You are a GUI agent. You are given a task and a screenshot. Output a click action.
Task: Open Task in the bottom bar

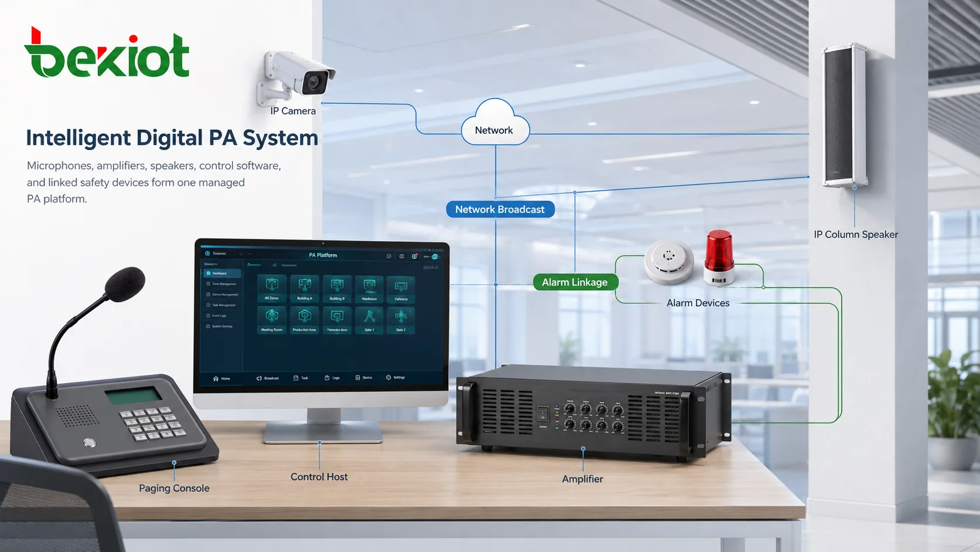[301, 378]
